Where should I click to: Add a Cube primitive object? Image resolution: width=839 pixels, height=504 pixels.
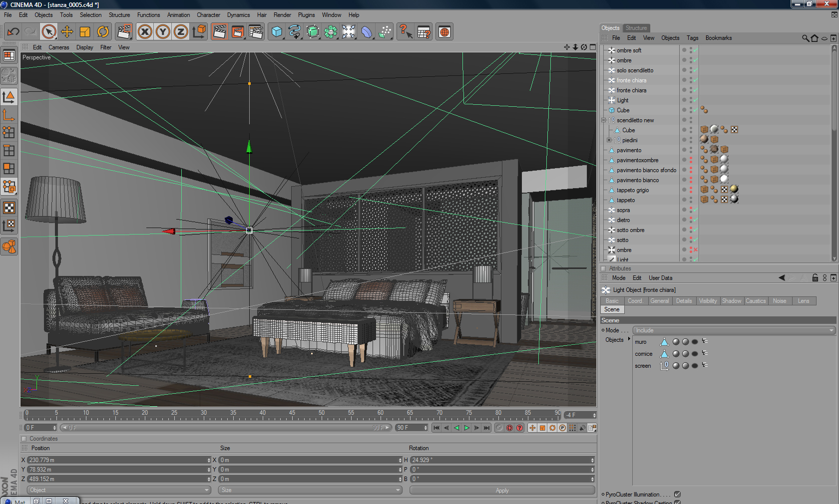click(x=277, y=32)
